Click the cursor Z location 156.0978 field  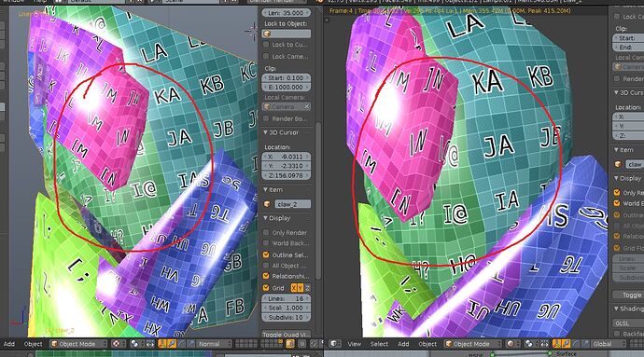(x=287, y=175)
